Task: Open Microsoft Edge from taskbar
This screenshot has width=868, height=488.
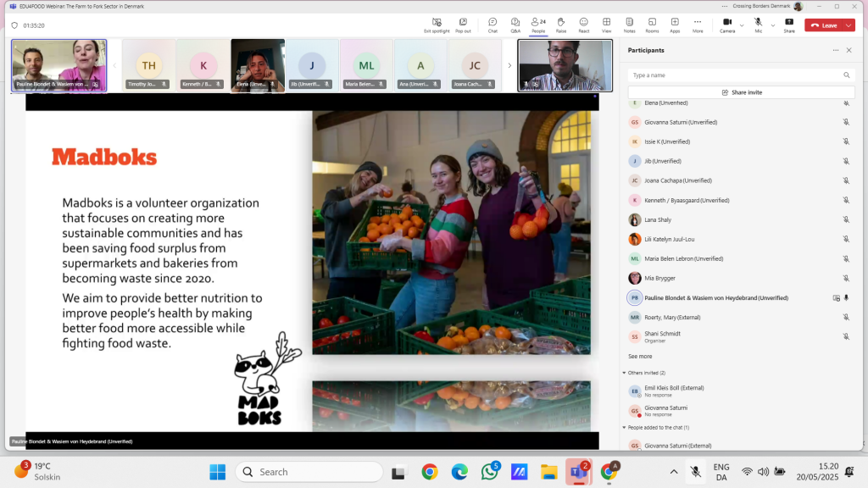Action: click(x=459, y=472)
